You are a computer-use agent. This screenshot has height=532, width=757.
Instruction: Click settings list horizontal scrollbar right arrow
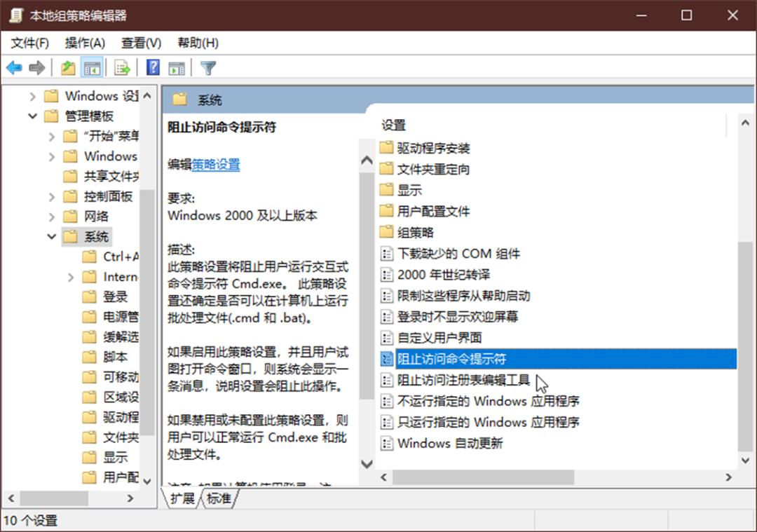coord(728,477)
